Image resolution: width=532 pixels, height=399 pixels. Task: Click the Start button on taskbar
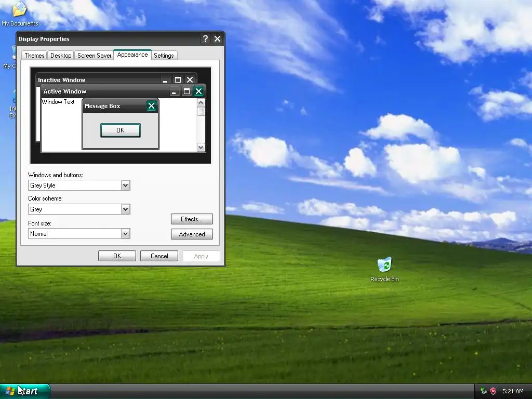pos(25,391)
